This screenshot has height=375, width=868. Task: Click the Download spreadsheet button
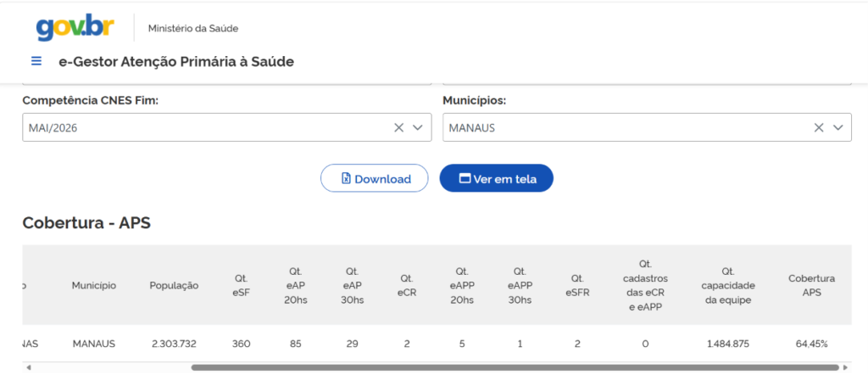point(374,178)
